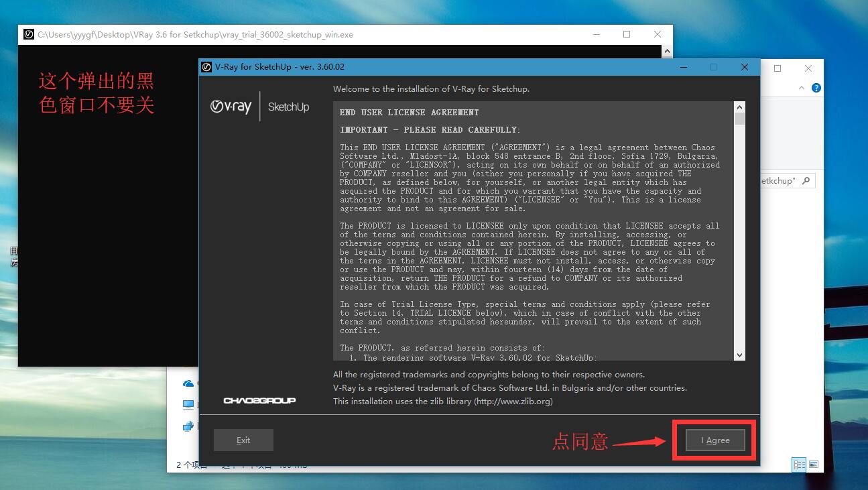Viewport: 868px width, 490px height.
Task: Close the V-Ray for SketchUp installer window
Action: coord(745,67)
